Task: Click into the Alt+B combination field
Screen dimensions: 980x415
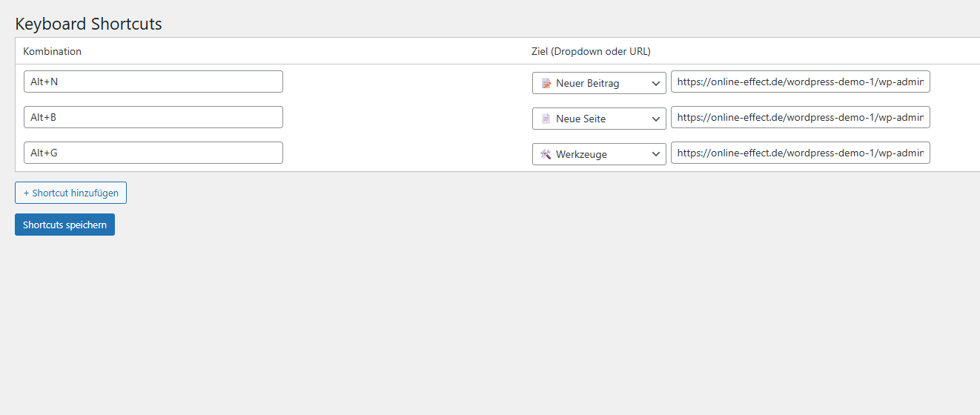Action: click(x=153, y=117)
